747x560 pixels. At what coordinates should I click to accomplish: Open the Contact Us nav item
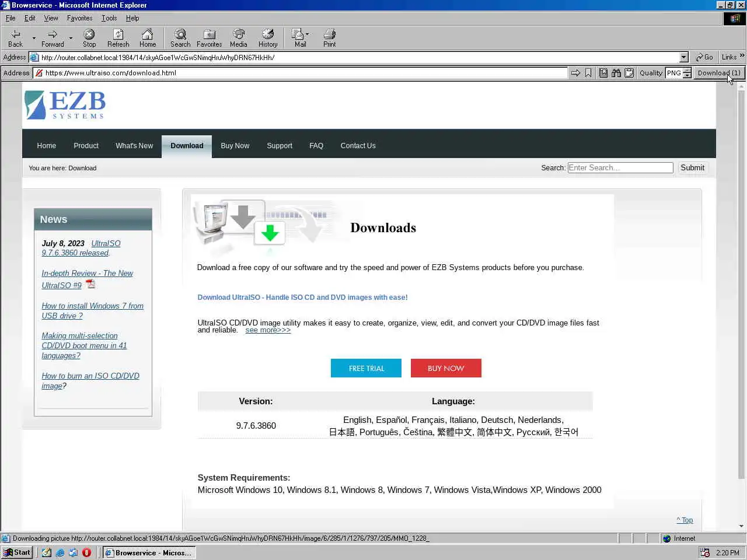pos(358,146)
